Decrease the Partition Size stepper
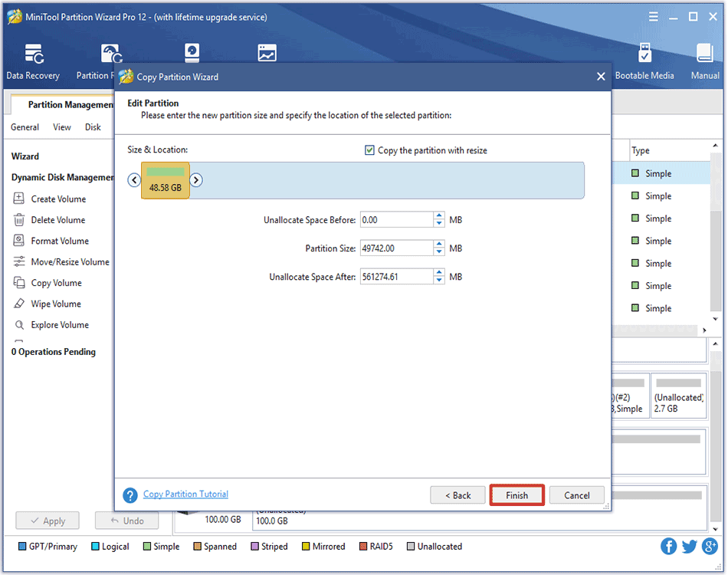728x575 pixels. pyautogui.click(x=439, y=252)
